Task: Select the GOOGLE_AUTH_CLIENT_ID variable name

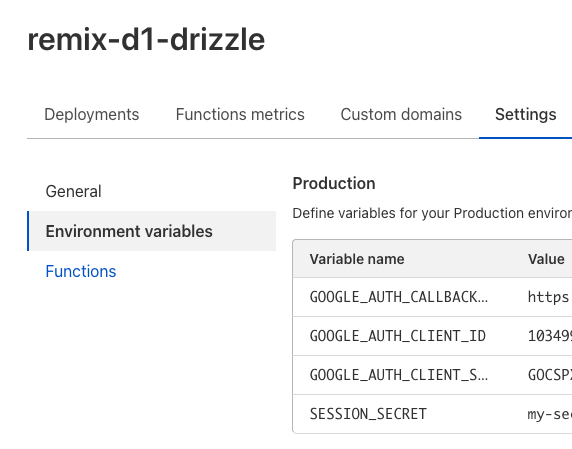Action: [398, 336]
